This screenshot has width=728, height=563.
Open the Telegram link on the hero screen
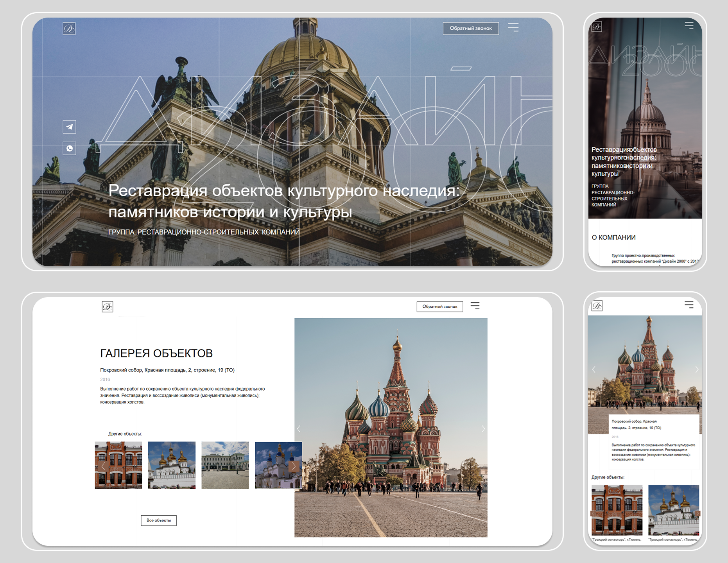(x=70, y=127)
